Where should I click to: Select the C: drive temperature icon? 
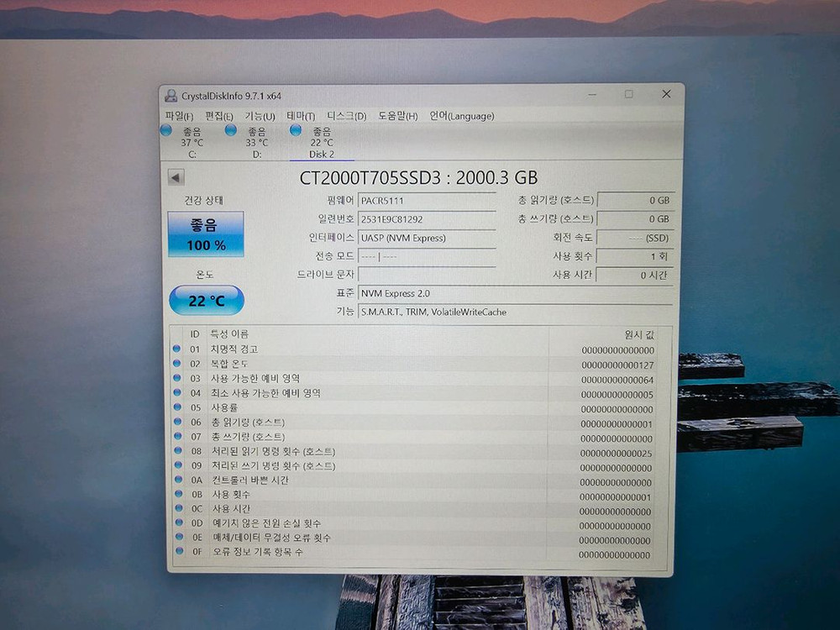coord(166,130)
